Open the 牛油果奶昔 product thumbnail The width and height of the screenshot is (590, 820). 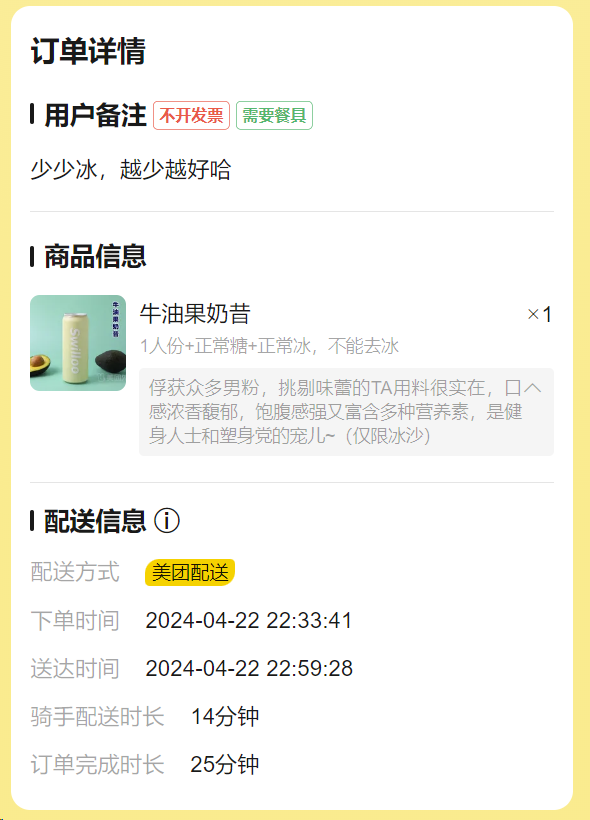(78, 343)
